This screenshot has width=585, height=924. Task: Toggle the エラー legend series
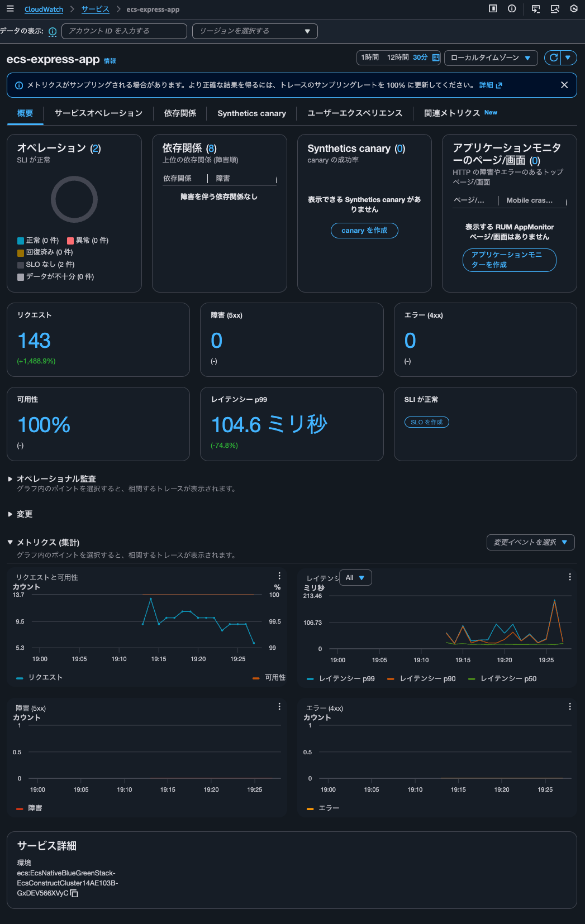(x=323, y=808)
